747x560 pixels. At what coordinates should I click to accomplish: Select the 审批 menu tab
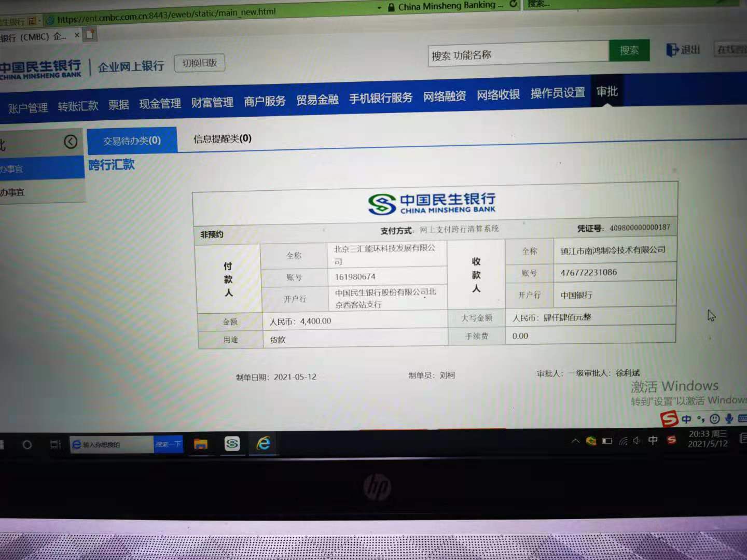(607, 92)
